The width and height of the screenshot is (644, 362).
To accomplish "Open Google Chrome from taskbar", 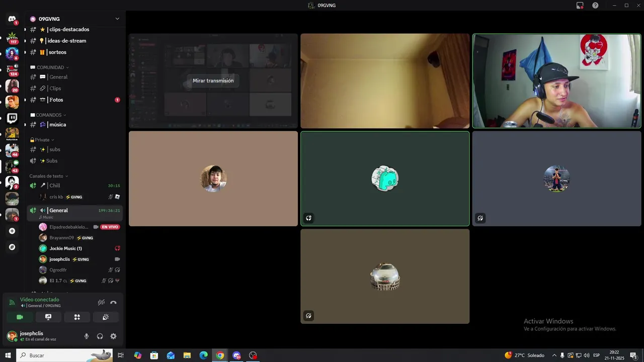I will [x=220, y=355].
